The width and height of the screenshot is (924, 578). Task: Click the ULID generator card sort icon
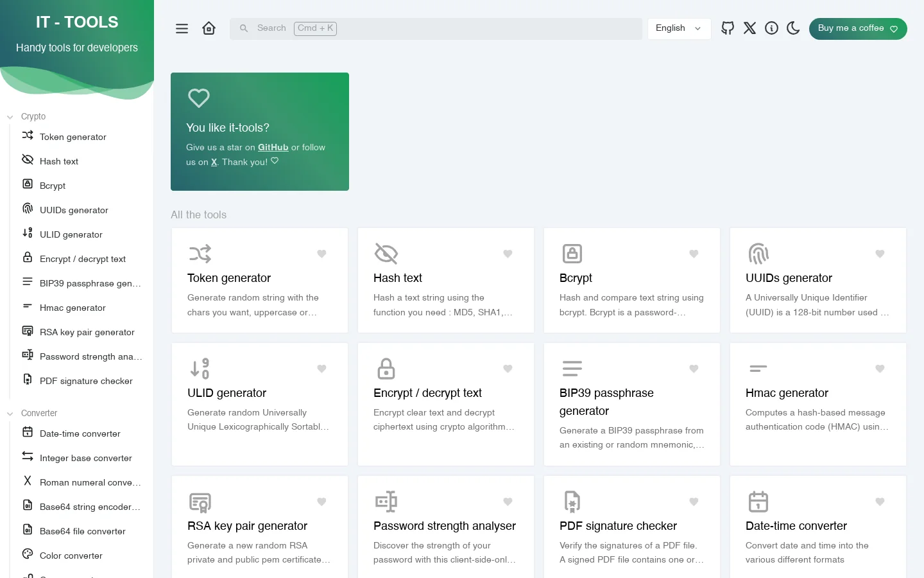click(x=200, y=369)
